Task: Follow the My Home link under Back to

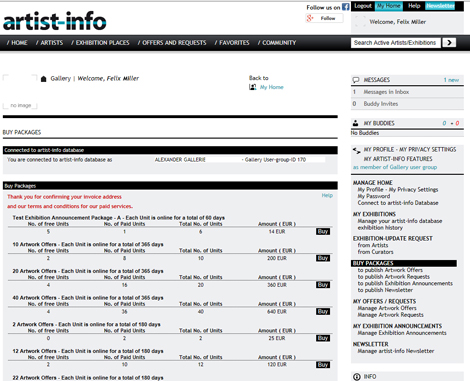Action: [271, 87]
